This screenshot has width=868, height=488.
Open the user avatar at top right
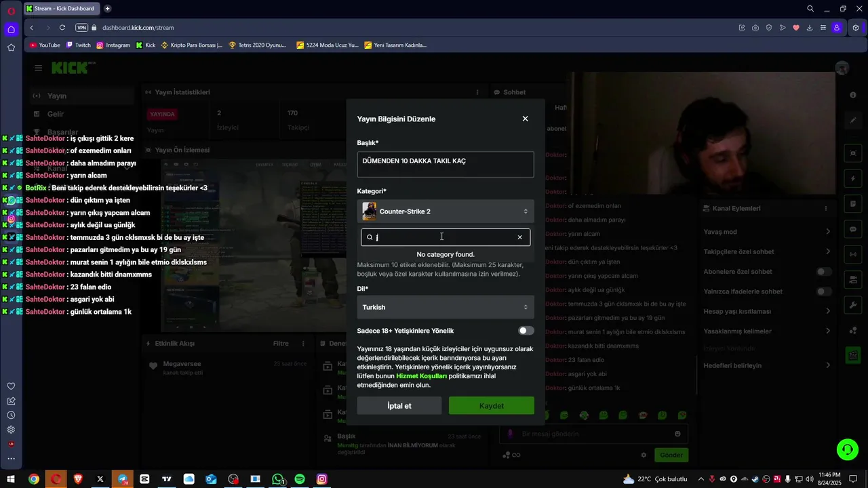point(842,68)
